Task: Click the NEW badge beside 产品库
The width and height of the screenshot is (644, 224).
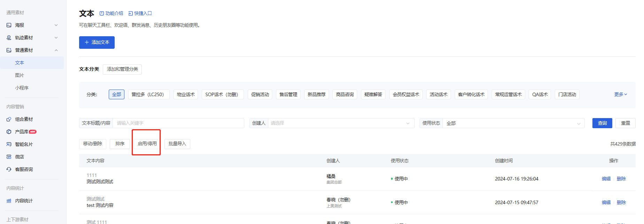Action: pyautogui.click(x=33, y=132)
